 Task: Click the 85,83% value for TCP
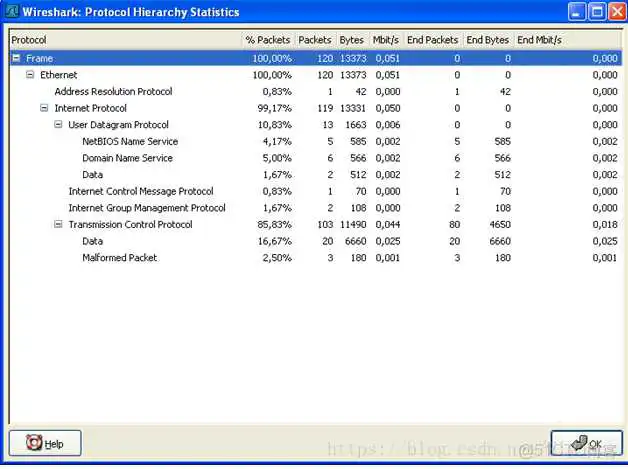tap(275, 225)
